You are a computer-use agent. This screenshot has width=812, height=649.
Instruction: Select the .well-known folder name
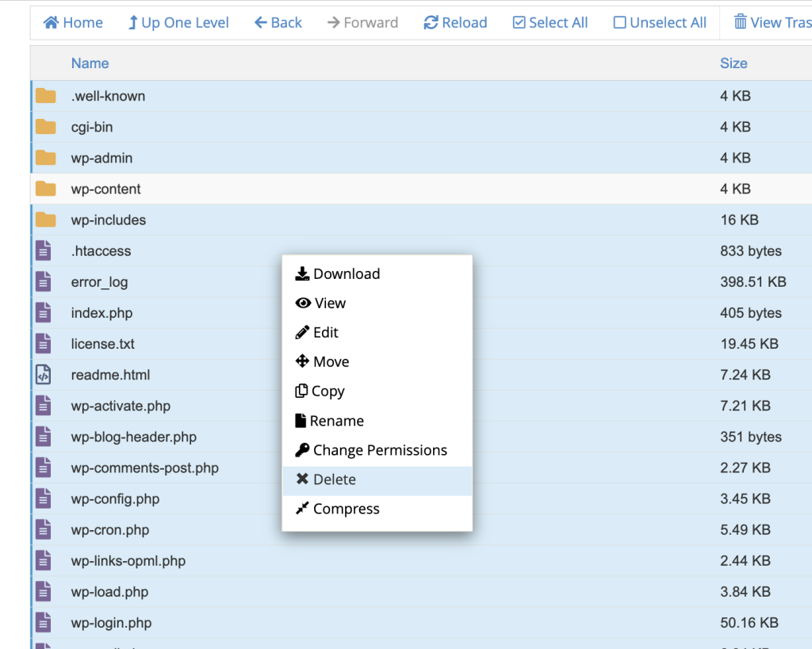click(x=108, y=96)
